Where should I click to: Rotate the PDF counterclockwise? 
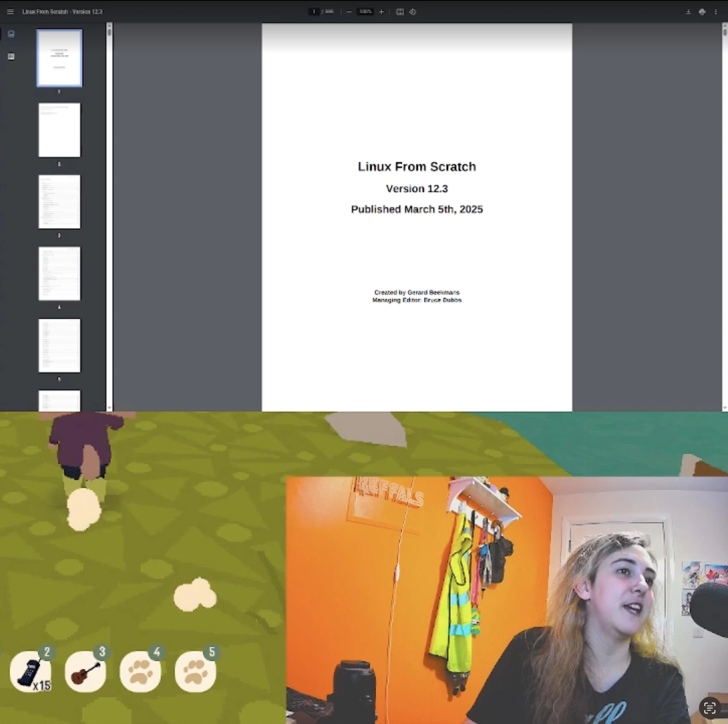pos(413,11)
